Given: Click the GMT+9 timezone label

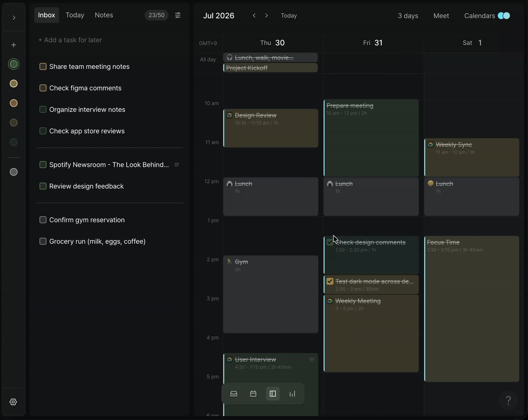Looking at the screenshot, I should (x=208, y=43).
